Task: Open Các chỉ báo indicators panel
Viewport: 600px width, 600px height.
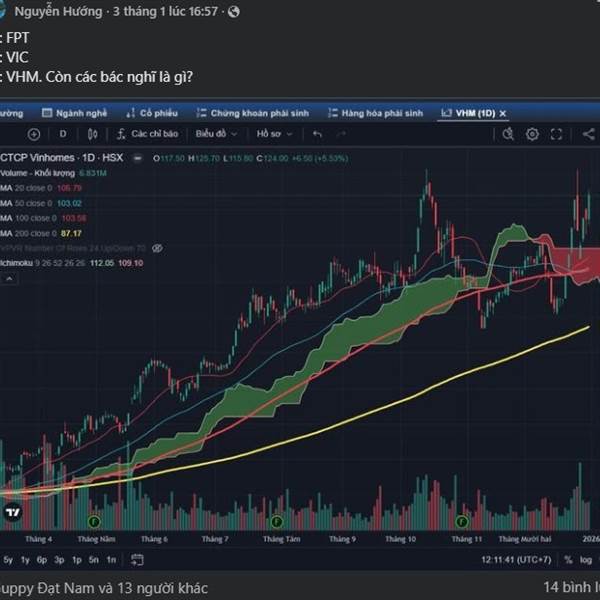Action: [148, 134]
